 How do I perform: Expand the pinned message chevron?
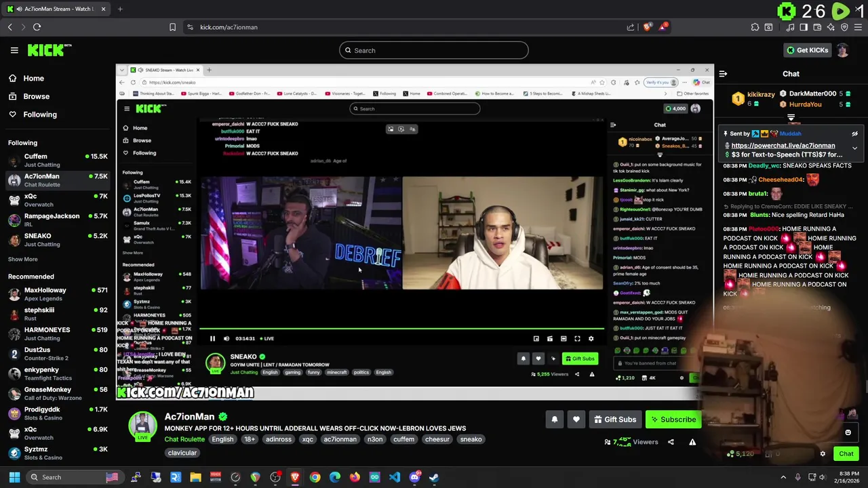click(854, 148)
